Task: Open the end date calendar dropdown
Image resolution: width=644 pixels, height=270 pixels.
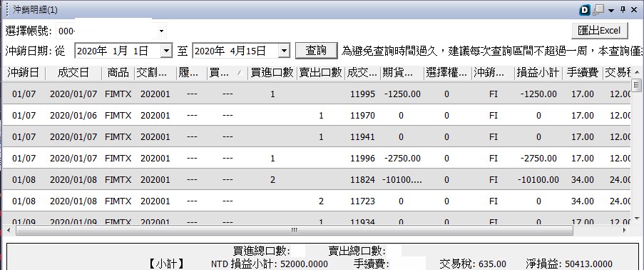Action: [284, 51]
